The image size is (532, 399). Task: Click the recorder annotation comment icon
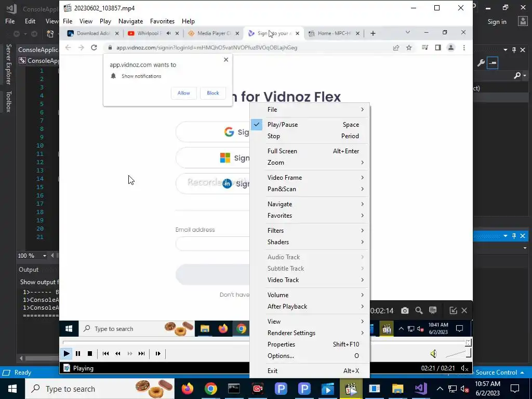coord(433,311)
